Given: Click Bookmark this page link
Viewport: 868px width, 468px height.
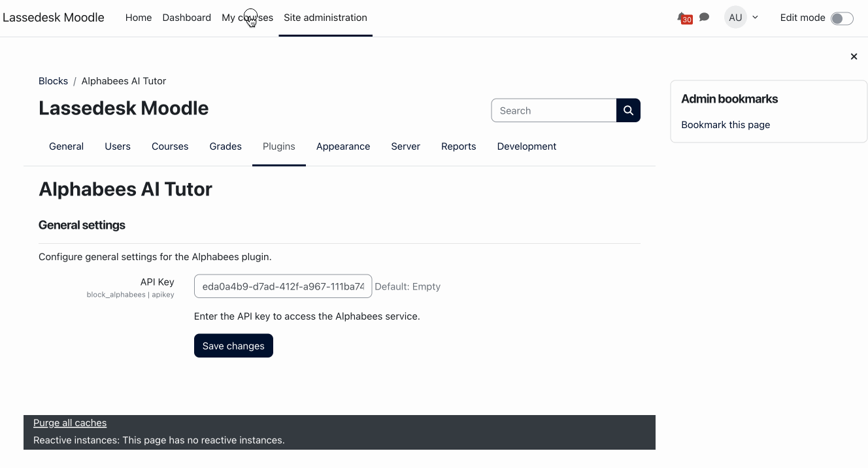Looking at the screenshot, I should pos(726,125).
